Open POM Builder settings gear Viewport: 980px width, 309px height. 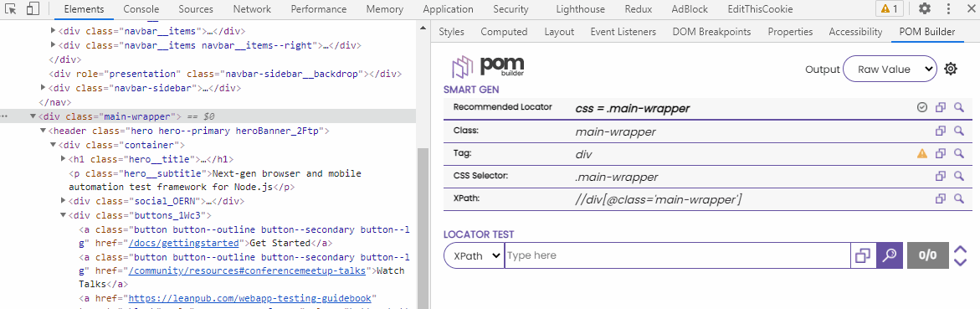point(951,69)
